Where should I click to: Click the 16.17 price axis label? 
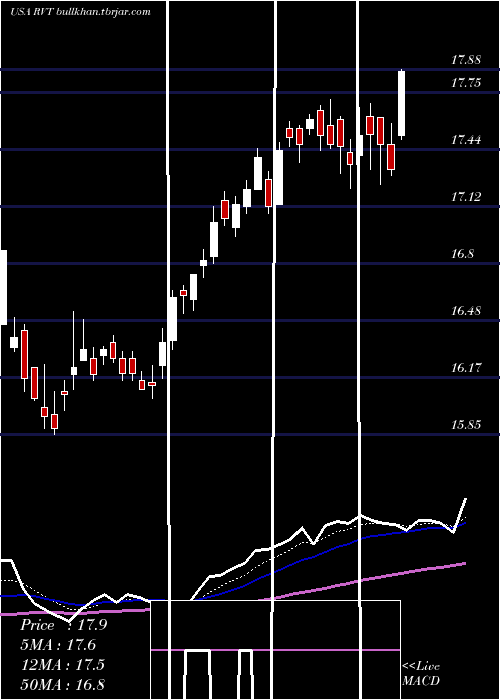click(x=466, y=368)
